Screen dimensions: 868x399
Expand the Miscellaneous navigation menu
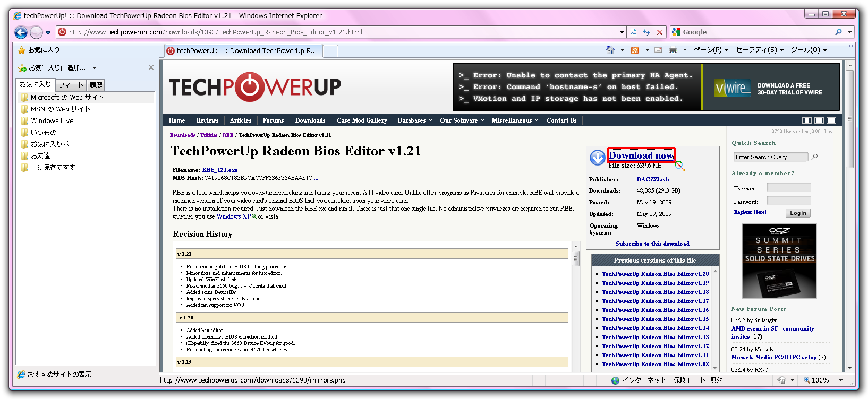point(514,120)
